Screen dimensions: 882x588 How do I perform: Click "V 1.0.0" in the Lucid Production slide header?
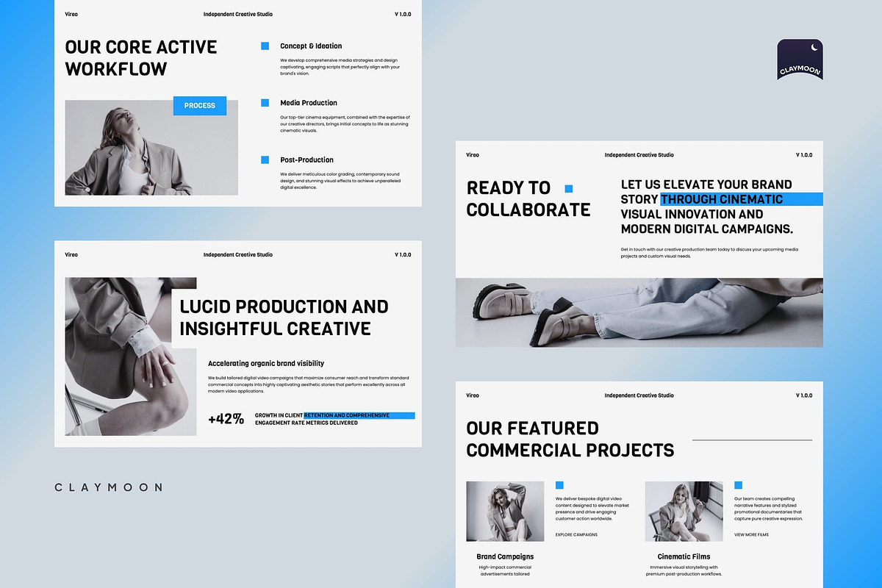(x=403, y=255)
